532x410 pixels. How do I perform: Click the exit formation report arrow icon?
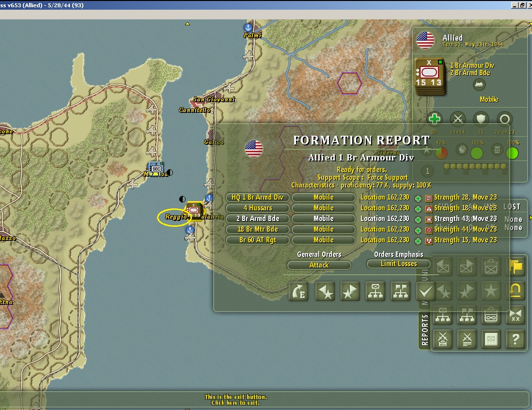coord(298,291)
